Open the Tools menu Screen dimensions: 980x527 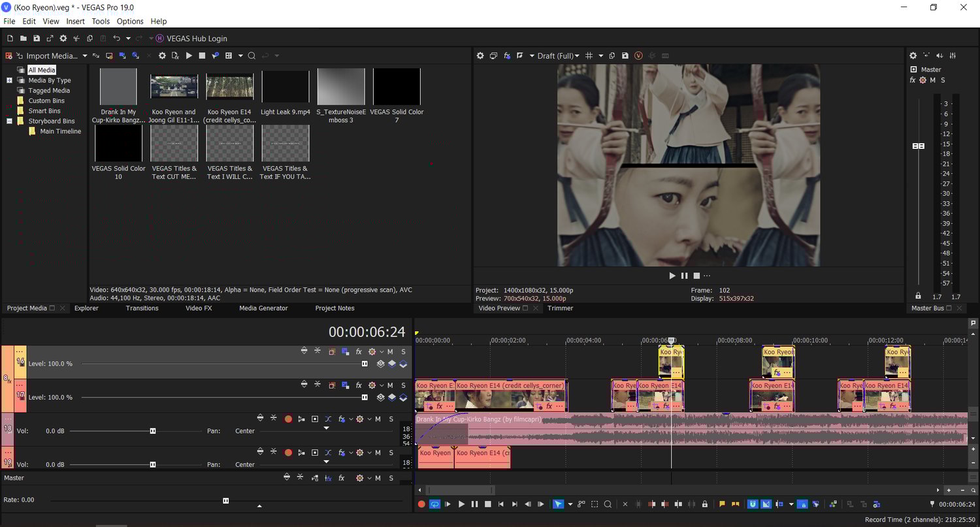pyautogui.click(x=101, y=22)
